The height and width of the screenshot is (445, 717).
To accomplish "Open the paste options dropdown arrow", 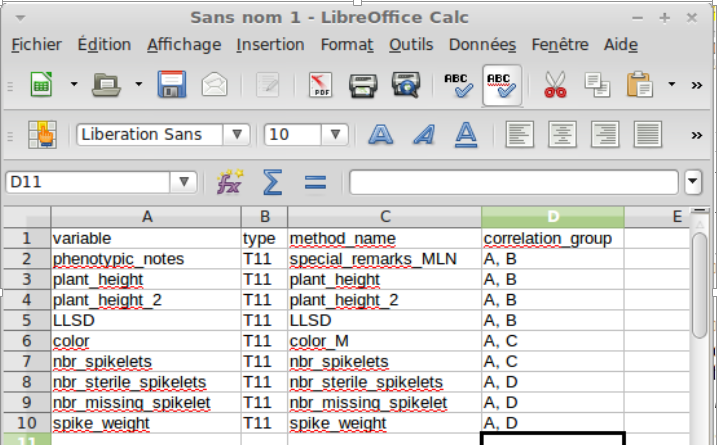I will 672,85.
